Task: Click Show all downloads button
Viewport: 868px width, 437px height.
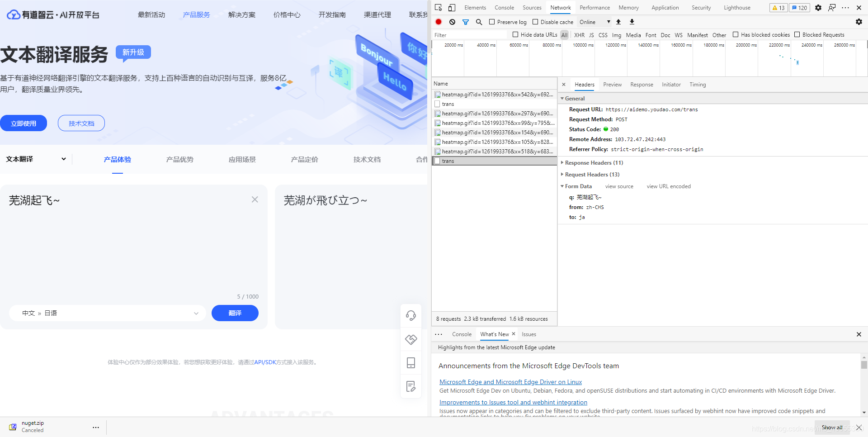Action: point(832,427)
